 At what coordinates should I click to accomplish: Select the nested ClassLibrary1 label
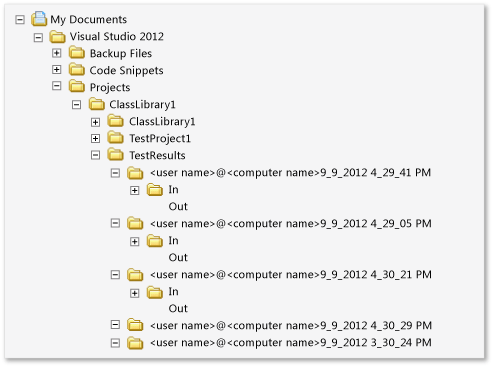pyautogui.click(x=162, y=122)
